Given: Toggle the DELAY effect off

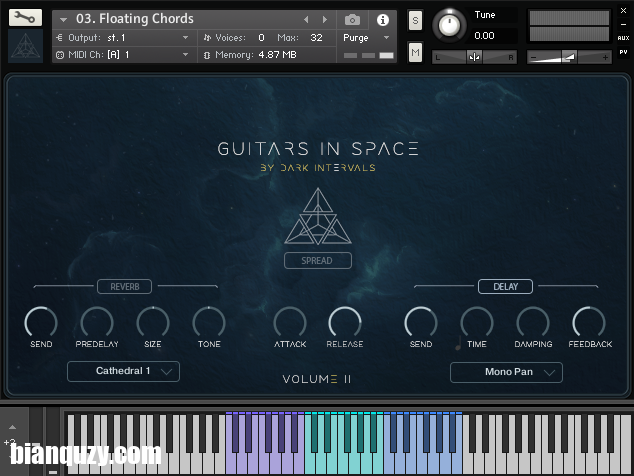Looking at the screenshot, I should (x=505, y=287).
